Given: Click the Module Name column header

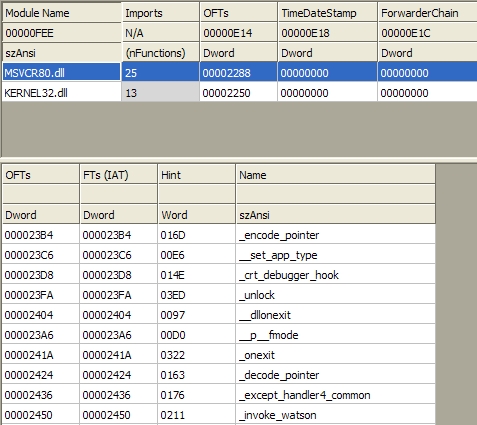Looking at the screenshot, I should click(62, 13).
